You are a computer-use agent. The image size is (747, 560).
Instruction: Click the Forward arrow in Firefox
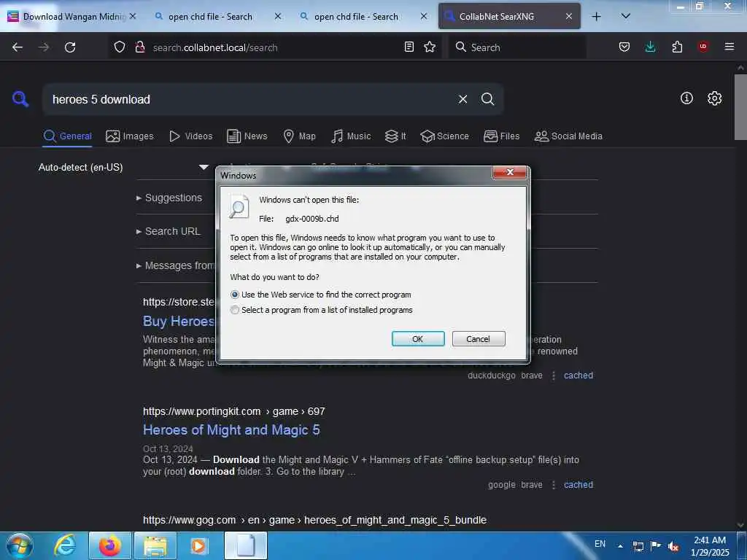(x=43, y=47)
